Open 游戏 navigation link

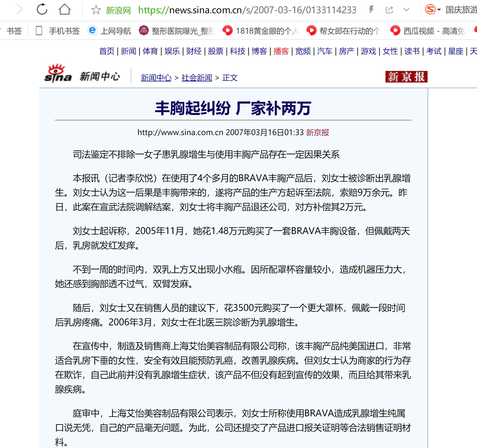pos(369,51)
